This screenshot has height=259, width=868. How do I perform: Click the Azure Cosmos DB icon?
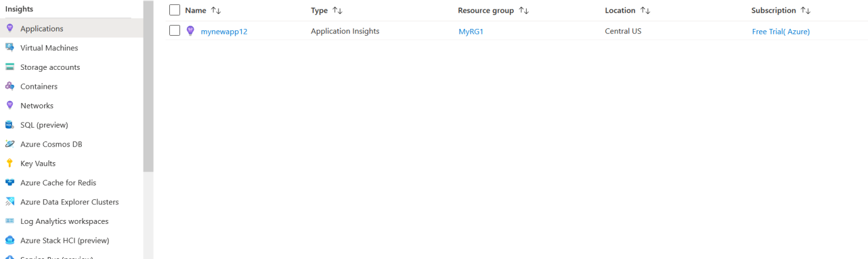pos(9,144)
